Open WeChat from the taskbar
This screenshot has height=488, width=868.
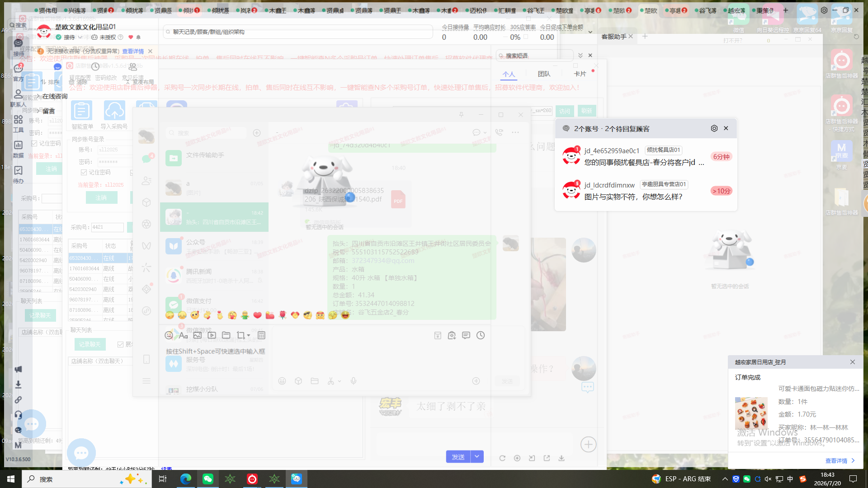[x=208, y=479]
